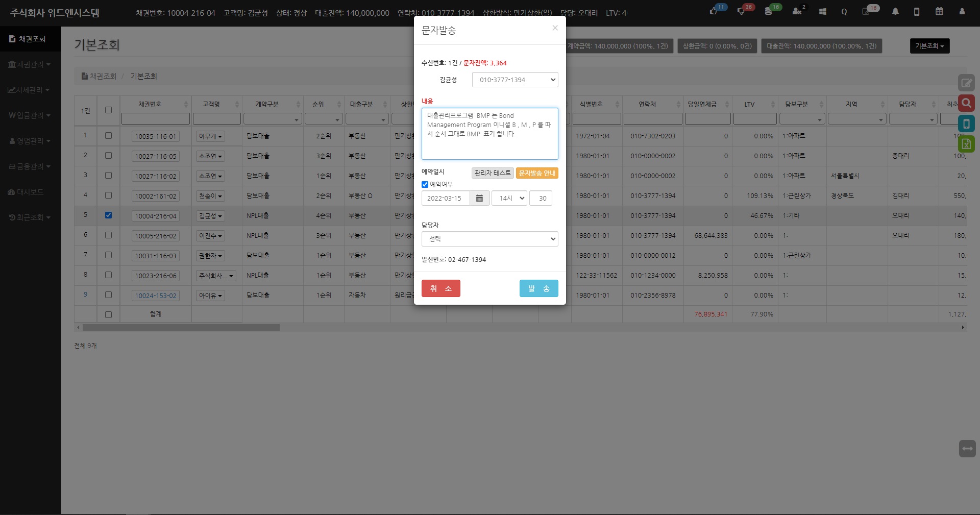Click the thumbs-down icon with badge 26

(741, 11)
